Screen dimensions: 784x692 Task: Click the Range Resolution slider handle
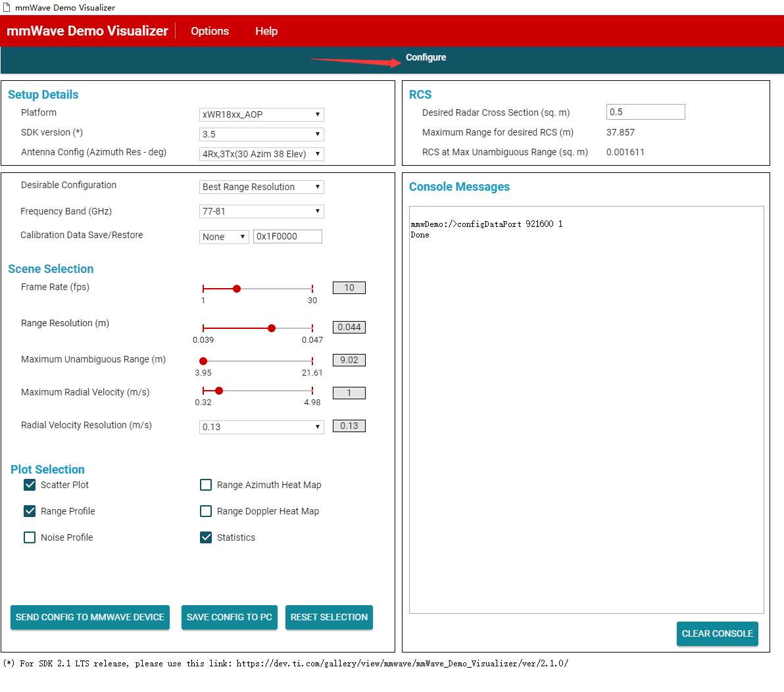[x=272, y=328]
